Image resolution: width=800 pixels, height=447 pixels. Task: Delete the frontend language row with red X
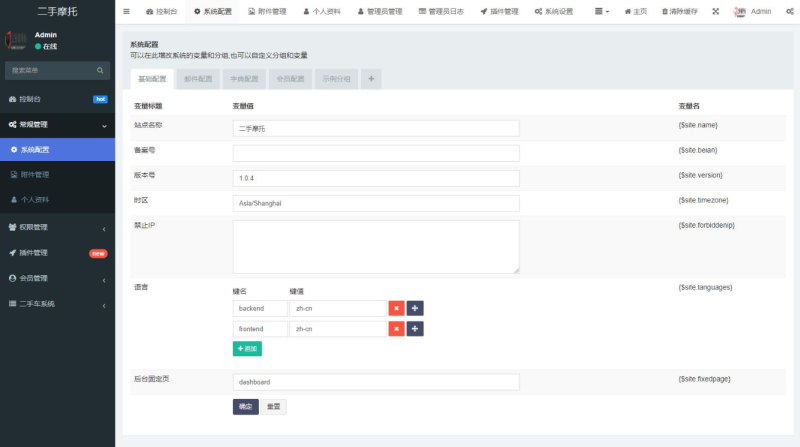396,329
